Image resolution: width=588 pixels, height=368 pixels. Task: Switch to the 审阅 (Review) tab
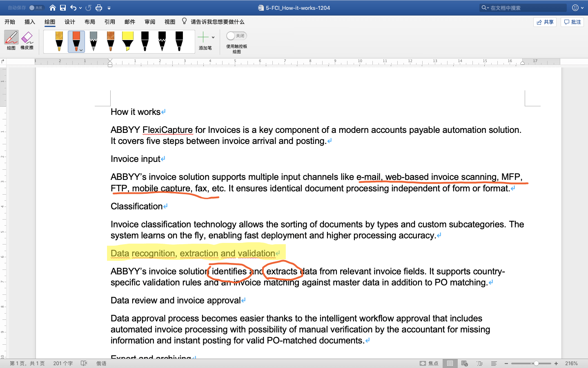click(x=150, y=22)
